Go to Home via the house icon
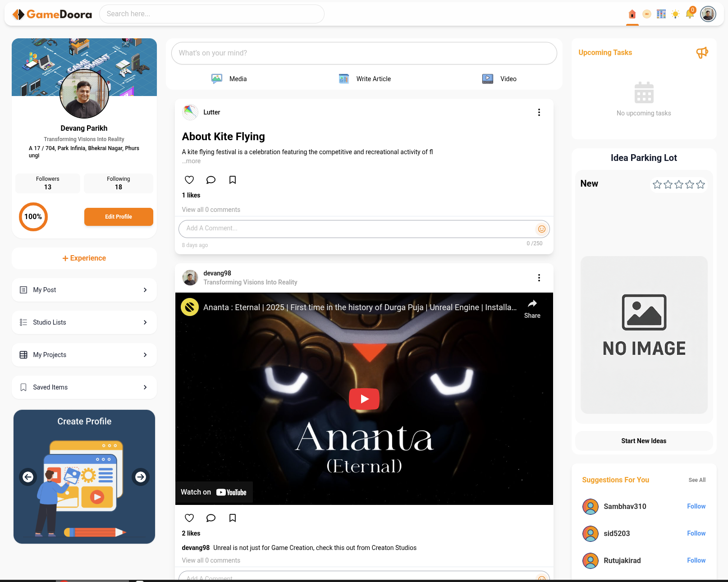Image resolution: width=728 pixels, height=582 pixels. click(x=632, y=14)
